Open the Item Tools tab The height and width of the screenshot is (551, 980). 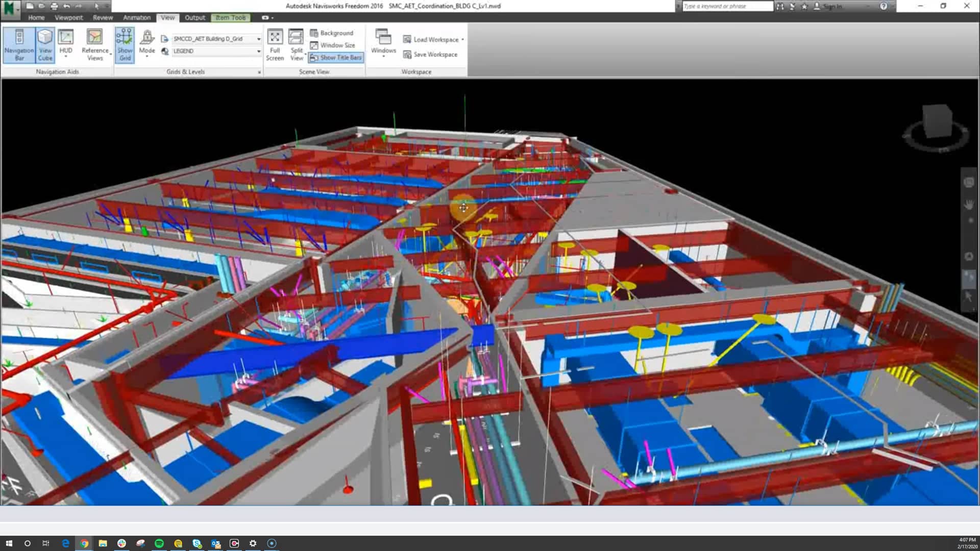(231, 17)
